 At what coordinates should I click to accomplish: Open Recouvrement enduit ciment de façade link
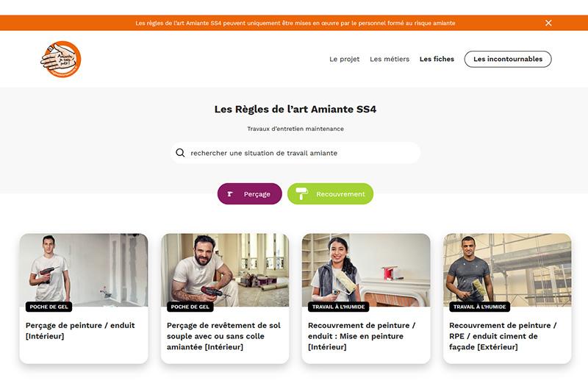503,336
